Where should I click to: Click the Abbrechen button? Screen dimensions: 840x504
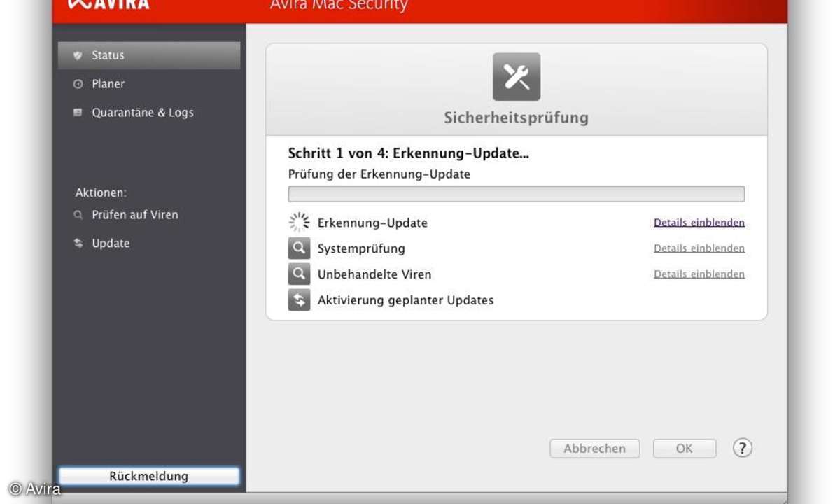pyautogui.click(x=595, y=449)
